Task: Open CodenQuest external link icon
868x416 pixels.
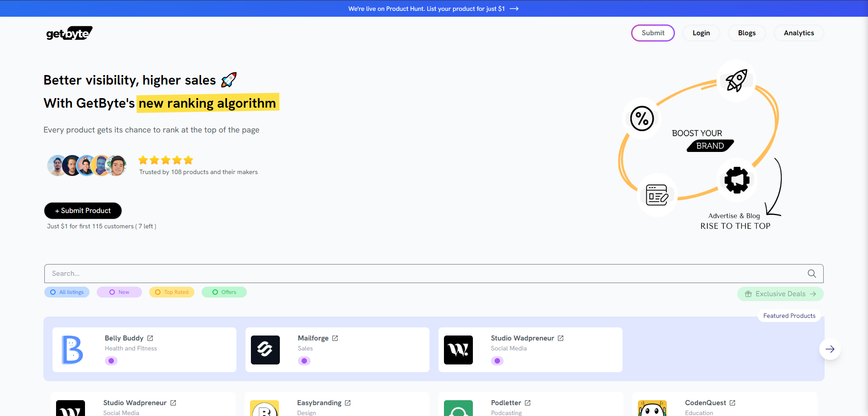Action: pos(732,403)
